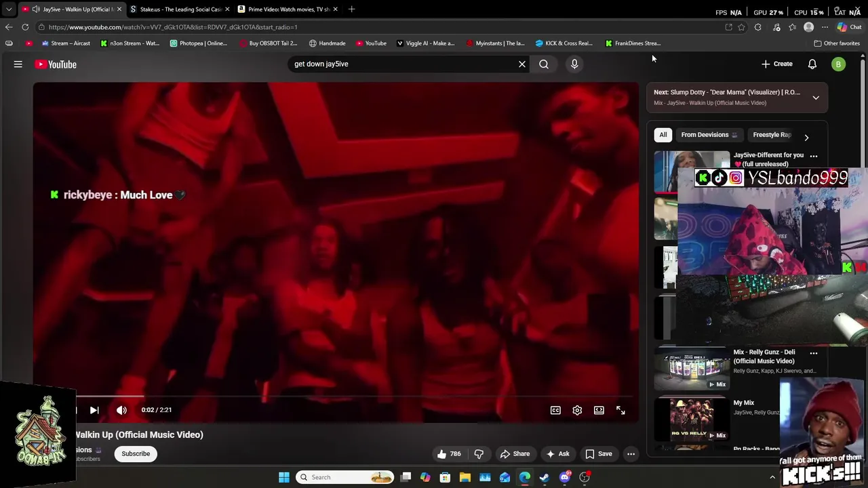The width and height of the screenshot is (868, 488).
Task: Open Steam from the taskbar
Action: tap(545, 477)
